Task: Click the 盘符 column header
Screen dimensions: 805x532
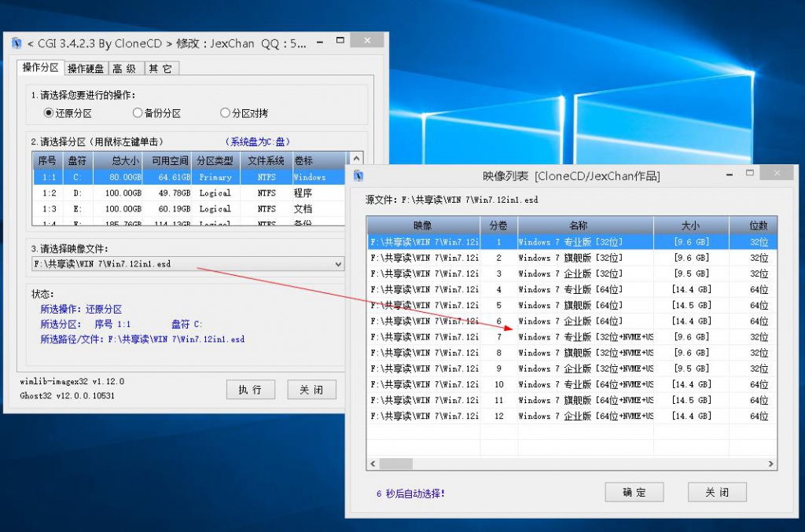Action: pos(78,160)
